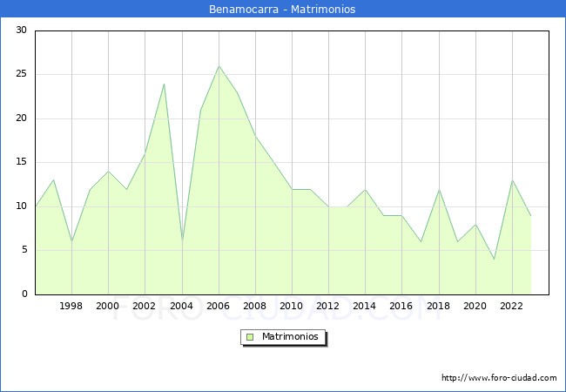The width and height of the screenshot is (566, 392).
Task: Select the 2010 x-axis label
Action: pyautogui.click(x=292, y=307)
